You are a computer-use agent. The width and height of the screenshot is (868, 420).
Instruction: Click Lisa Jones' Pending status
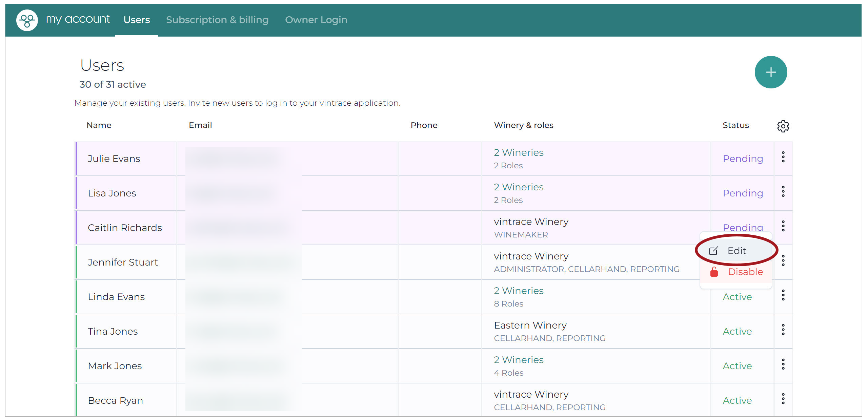point(743,193)
